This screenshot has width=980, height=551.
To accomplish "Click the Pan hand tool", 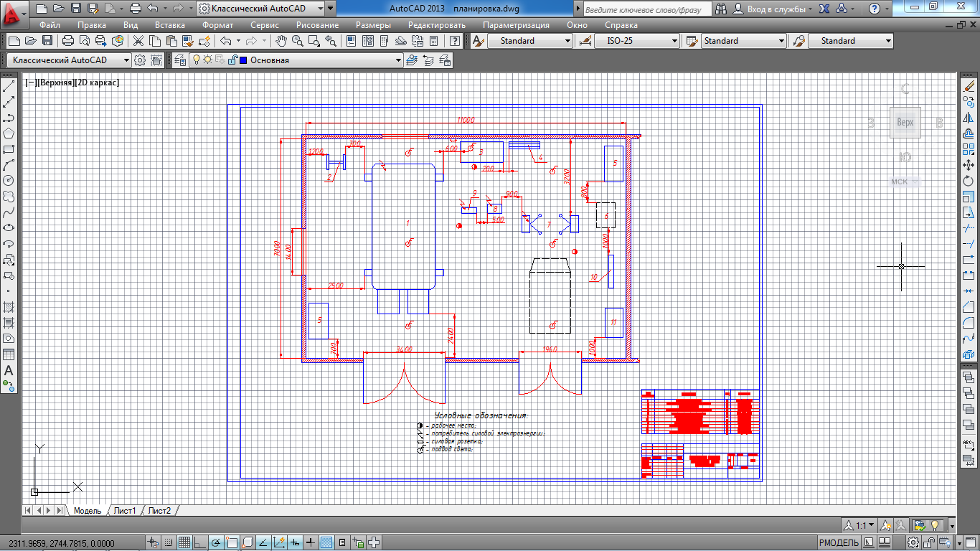I will click(282, 41).
